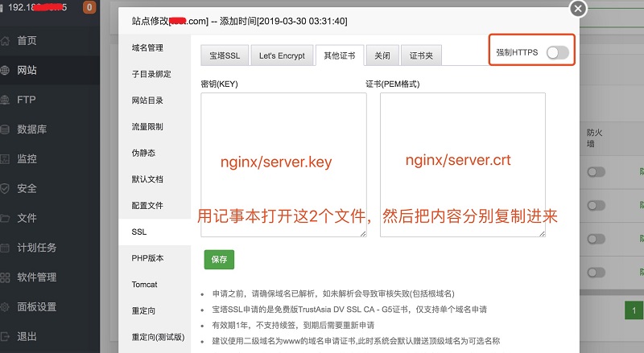Viewport: 644px width, 353px height.
Task: Click the shield icon beside 安全
Action: (5, 188)
